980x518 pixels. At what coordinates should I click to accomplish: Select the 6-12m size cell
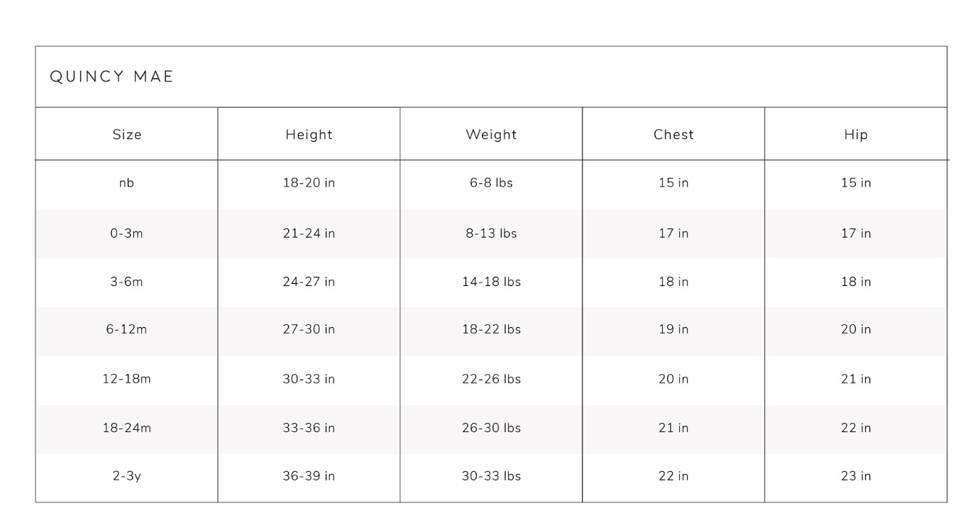tap(127, 330)
